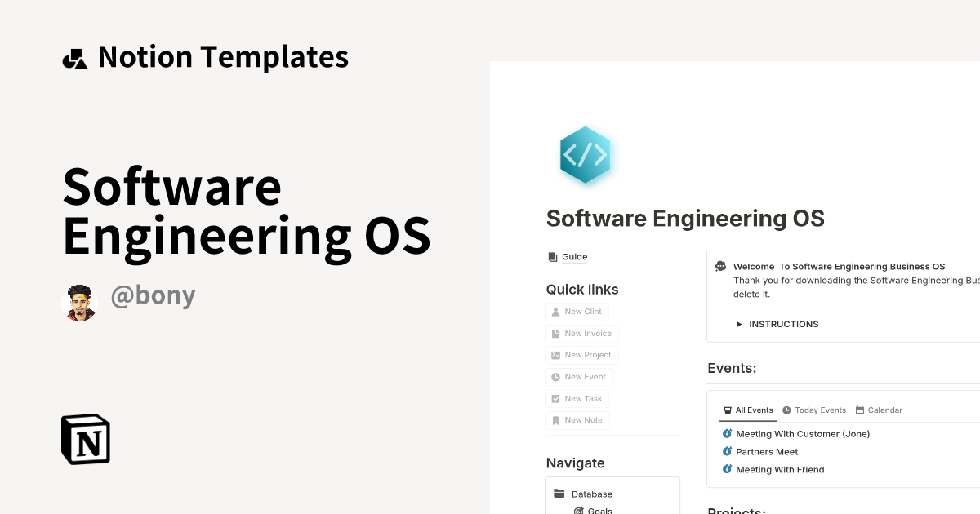The image size is (980, 514).
Task: Click the @bony author avatar
Action: tap(79, 302)
